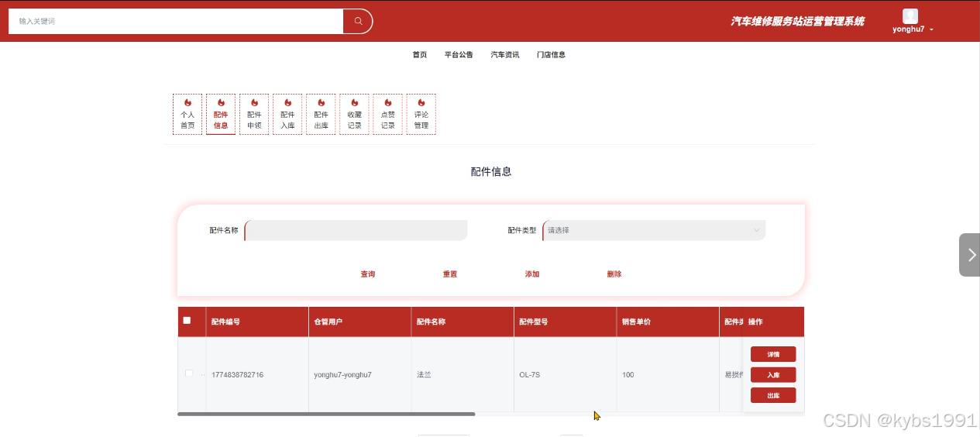This screenshot has width=980, height=437.
Task: Select the 配件信息 tab
Action: pos(221,114)
